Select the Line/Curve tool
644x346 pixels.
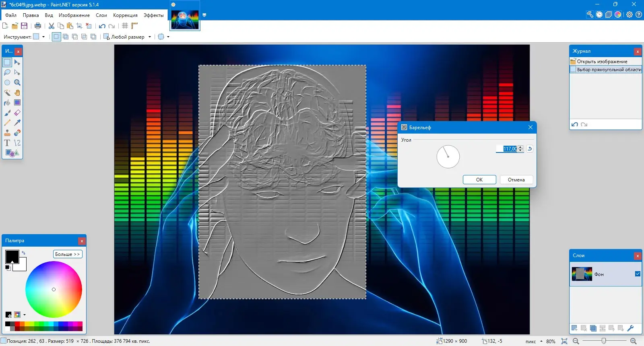17,143
